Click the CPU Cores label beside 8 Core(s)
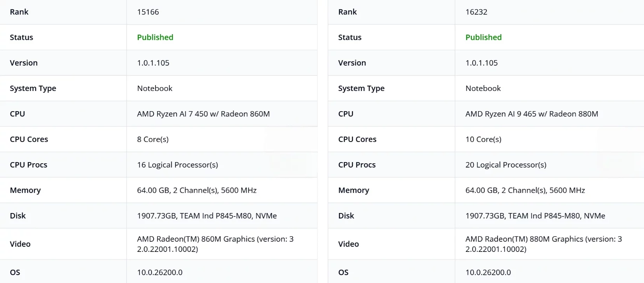Screen dimensions: 644x283 29,139
